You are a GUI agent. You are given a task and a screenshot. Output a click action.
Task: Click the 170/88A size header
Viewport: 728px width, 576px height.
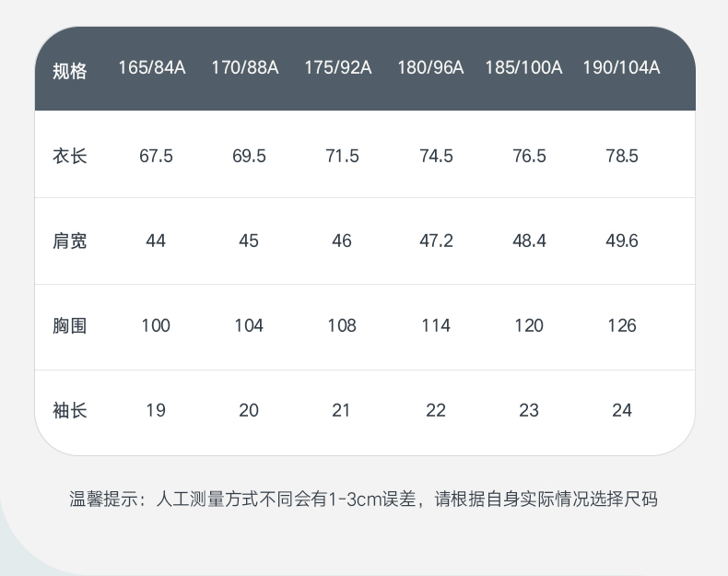click(245, 68)
